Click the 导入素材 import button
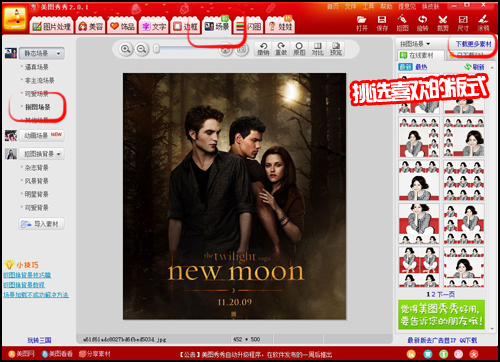The image size is (500, 362). (41, 224)
